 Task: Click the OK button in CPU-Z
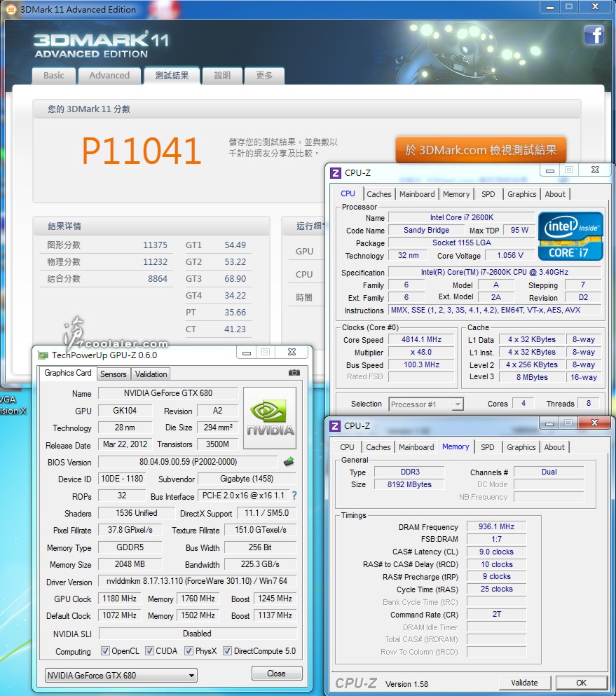581,683
